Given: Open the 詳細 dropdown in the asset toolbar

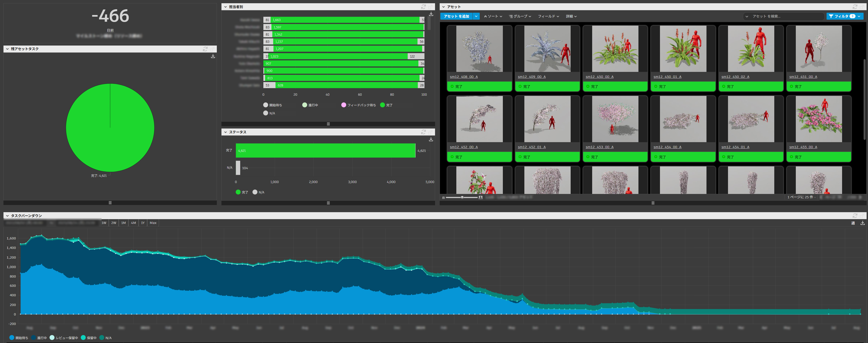Looking at the screenshot, I should click(572, 16).
